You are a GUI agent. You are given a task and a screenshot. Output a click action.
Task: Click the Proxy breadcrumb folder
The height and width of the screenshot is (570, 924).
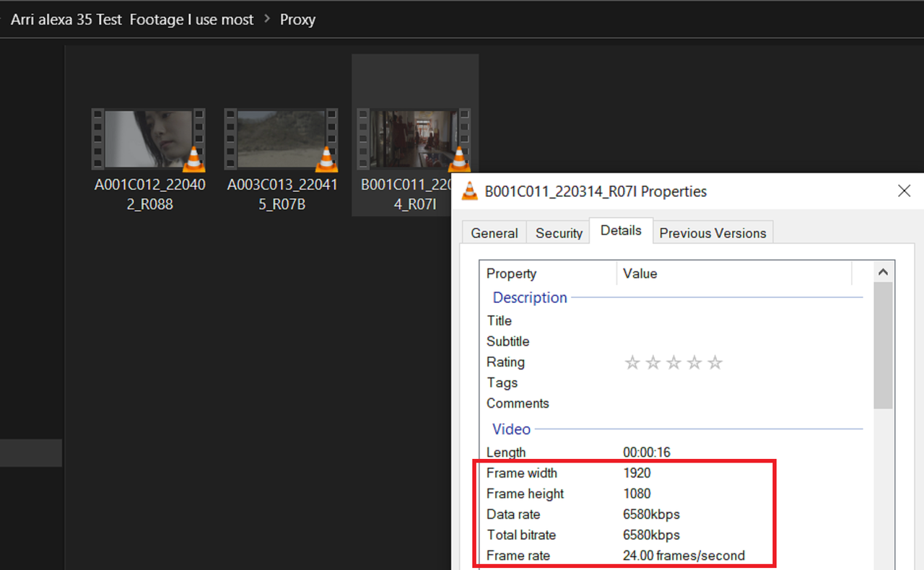pos(297,19)
